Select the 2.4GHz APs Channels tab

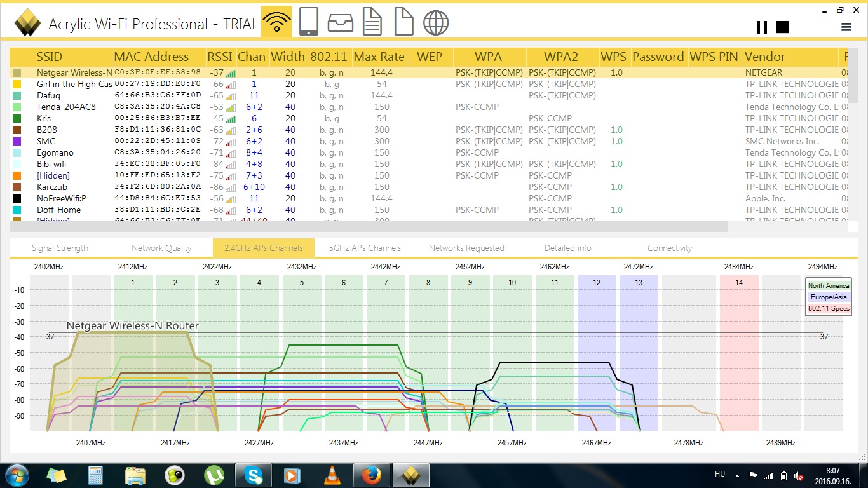tap(264, 248)
